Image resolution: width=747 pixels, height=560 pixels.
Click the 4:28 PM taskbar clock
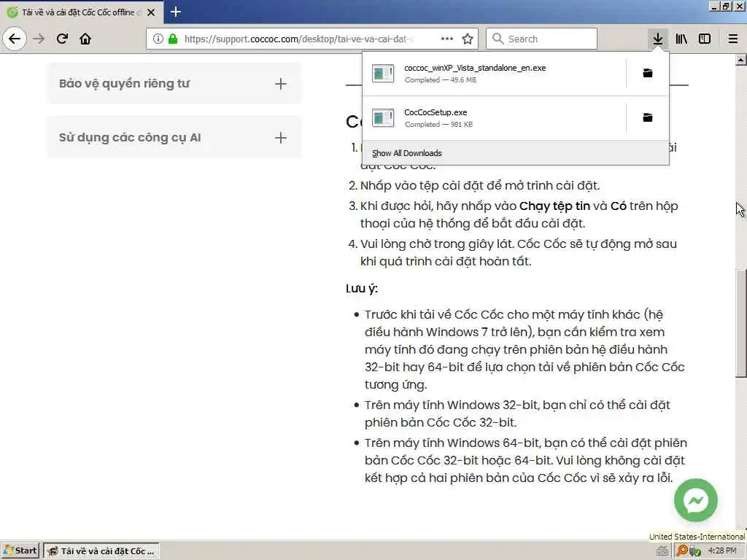(722, 551)
